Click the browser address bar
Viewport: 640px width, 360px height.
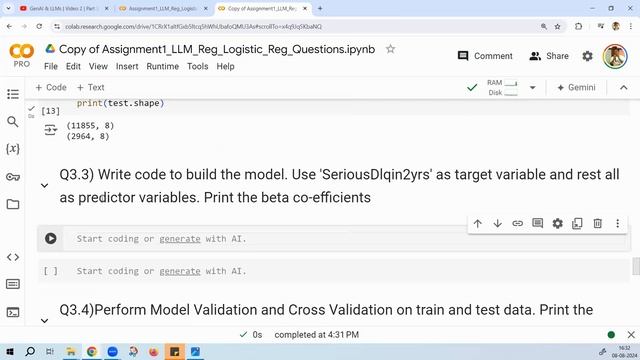tap(298, 27)
